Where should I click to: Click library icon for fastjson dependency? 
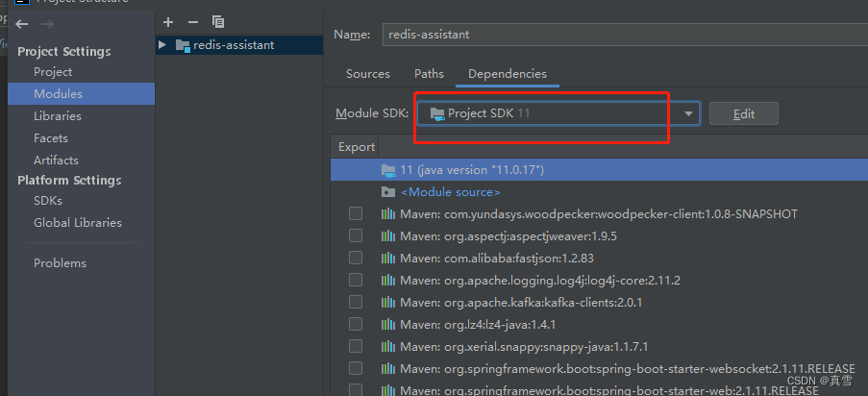(388, 259)
